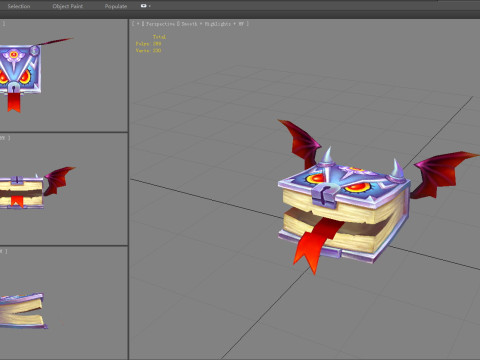Screen dimensions: 480x360
Task: Open the Smooth + Highlights shading menu
Action: [213, 24]
